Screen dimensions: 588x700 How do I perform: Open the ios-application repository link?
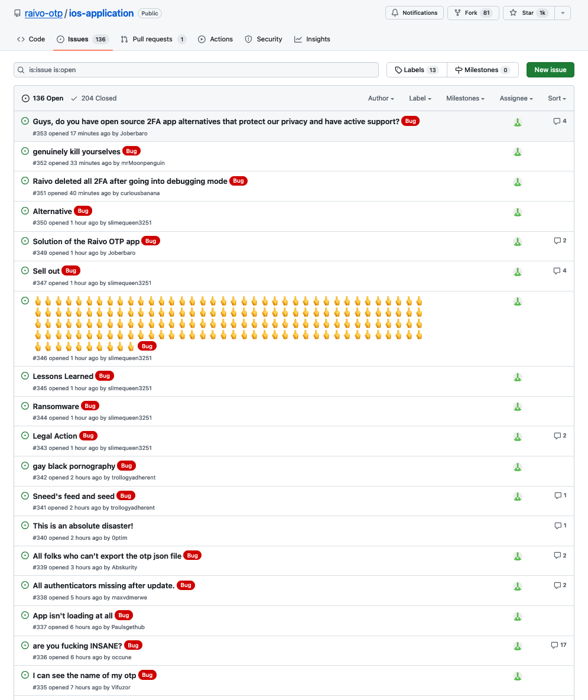(x=101, y=14)
